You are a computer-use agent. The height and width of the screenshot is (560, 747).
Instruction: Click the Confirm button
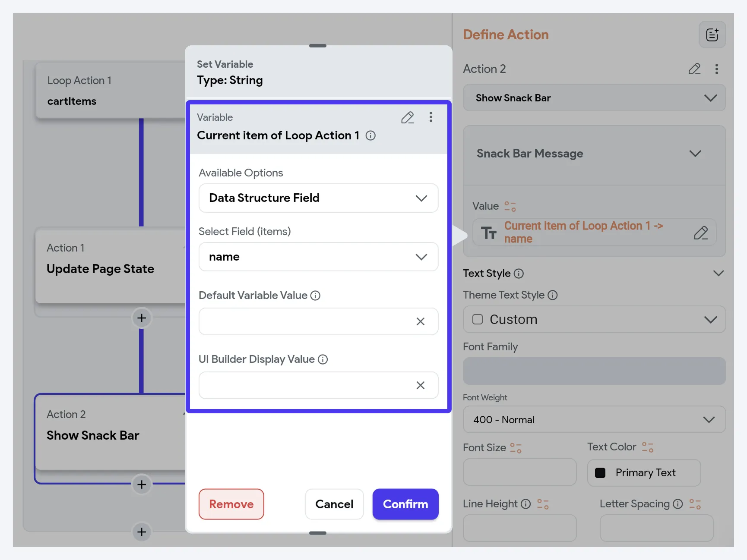tap(405, 504)
